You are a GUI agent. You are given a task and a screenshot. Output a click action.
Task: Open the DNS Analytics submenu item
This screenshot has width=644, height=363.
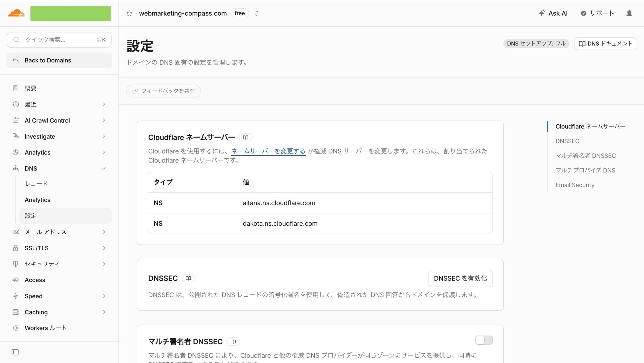tap(65, 200)
